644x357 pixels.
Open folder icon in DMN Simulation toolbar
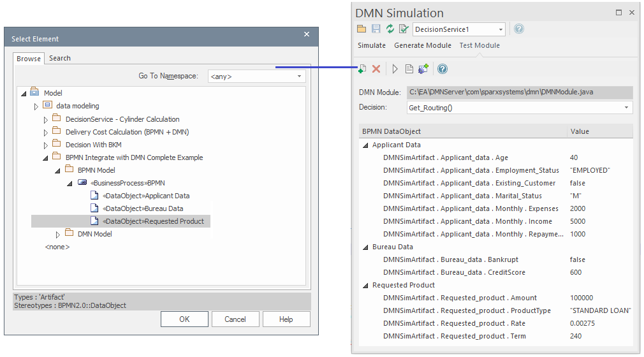tap(362, 29)
